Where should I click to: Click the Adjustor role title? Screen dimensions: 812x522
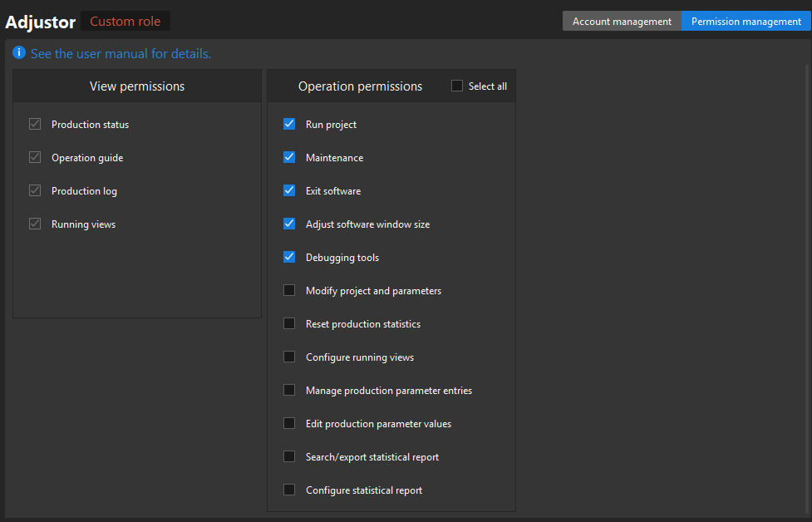coord(41,22)
